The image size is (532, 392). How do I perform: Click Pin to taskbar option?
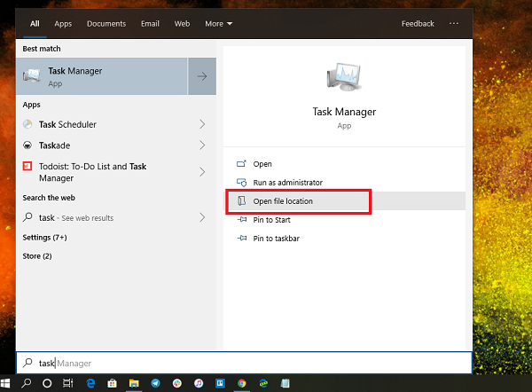pos(276,239)
